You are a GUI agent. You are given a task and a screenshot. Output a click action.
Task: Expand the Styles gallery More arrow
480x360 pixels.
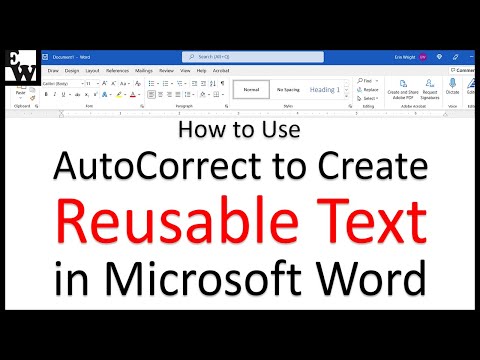(347, 96)
